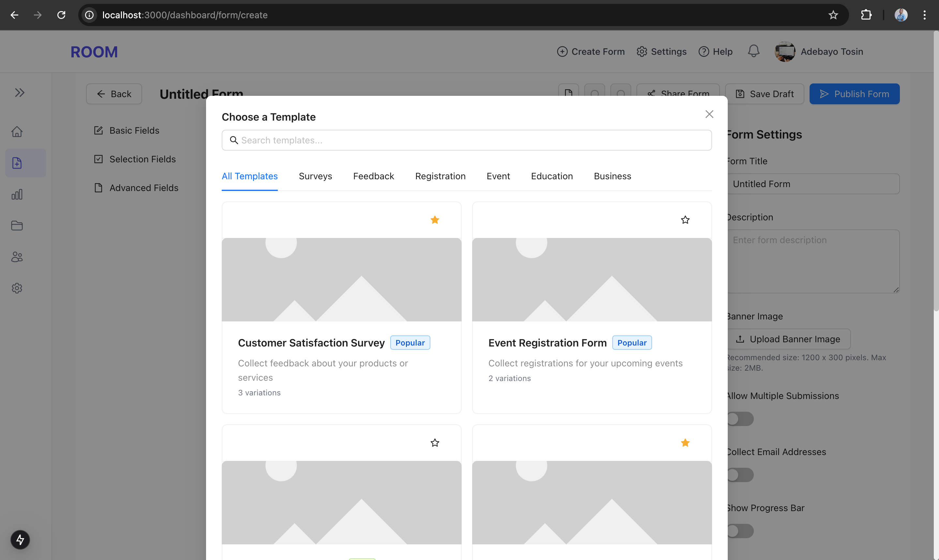The image size is (939, 560).
Task: Toggle the empty star on third template card
Action: [x=435, y=443]
